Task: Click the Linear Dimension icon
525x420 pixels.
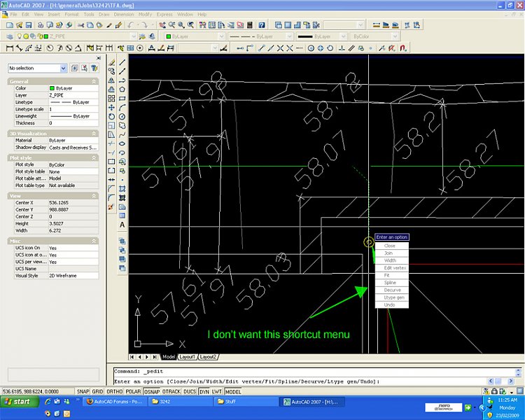Action: (x=10, y=48)
